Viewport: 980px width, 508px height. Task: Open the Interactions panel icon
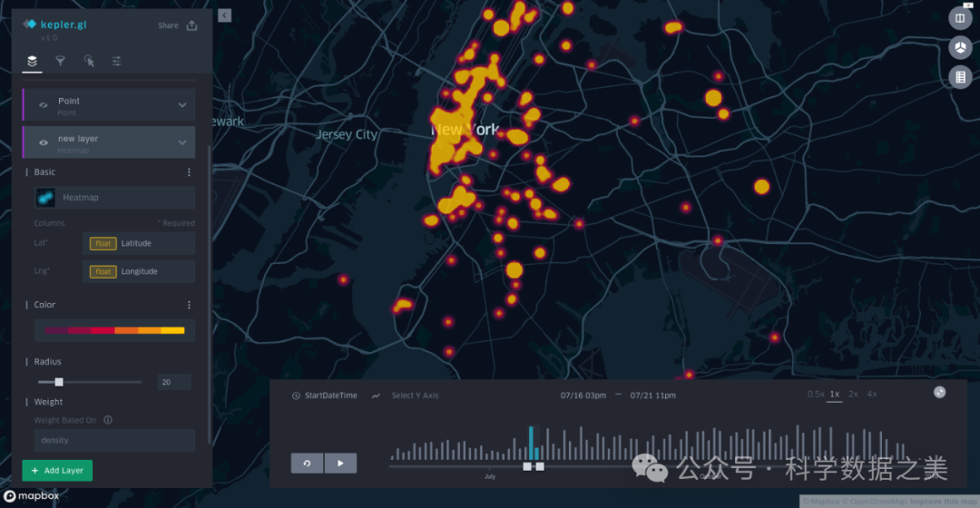pos(89,61)
